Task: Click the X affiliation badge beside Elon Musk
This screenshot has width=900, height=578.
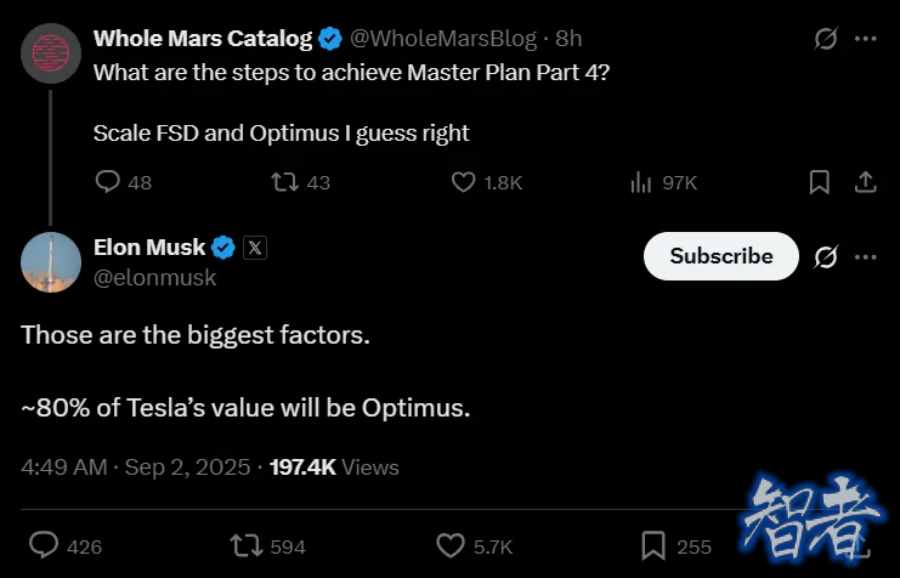Action: point(255,248)
